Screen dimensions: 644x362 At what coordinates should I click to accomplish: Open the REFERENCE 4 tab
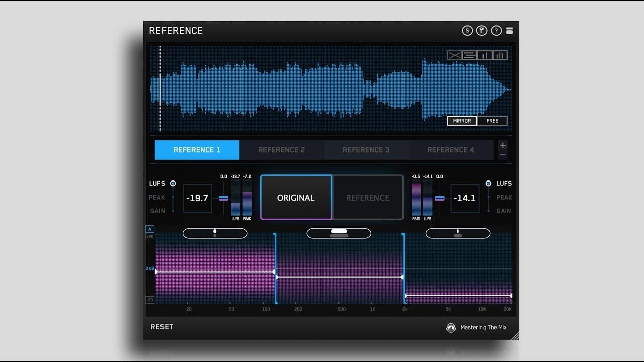coord(451,149)
